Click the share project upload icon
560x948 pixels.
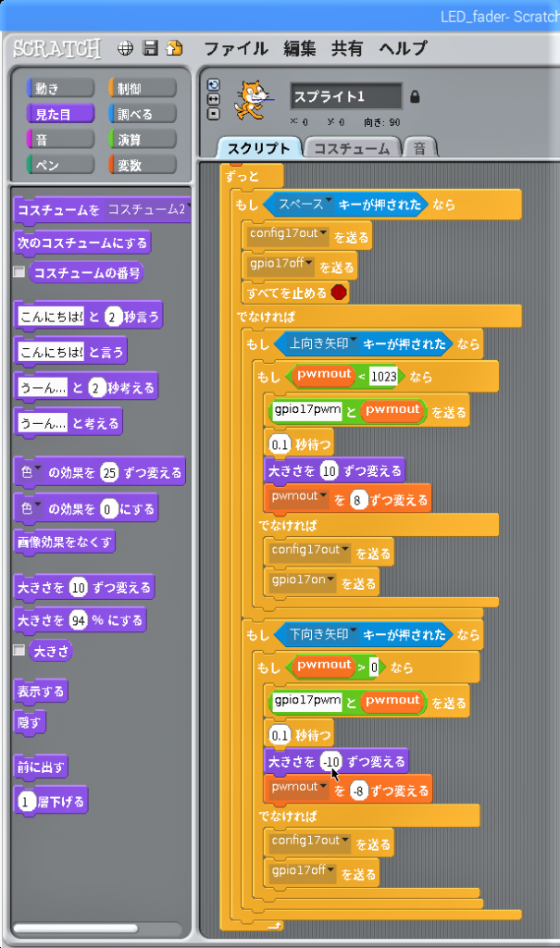click(174, 48)
